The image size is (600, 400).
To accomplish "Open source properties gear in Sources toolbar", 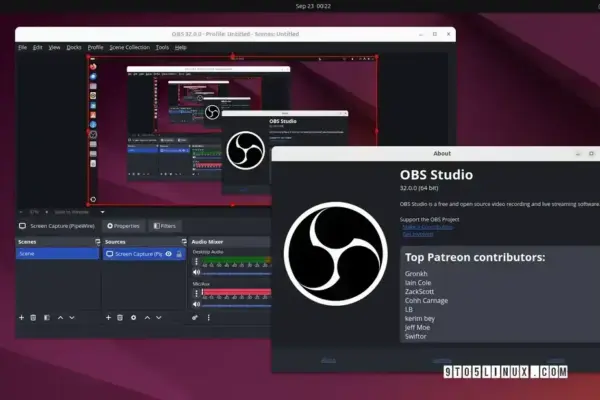I will tap(134, 318).
